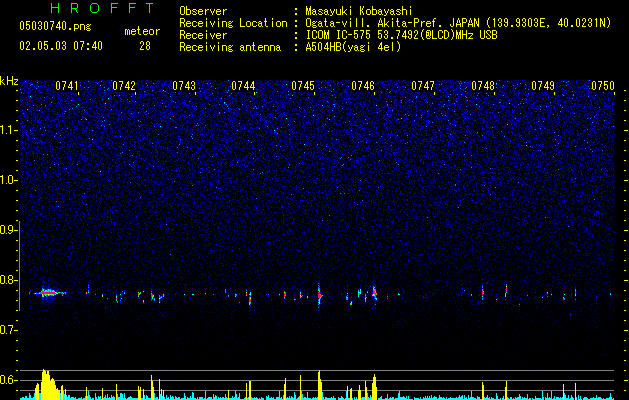The width and height of the screenshot is (629, 400).
Task: Click the HROFFT title text
Action: (x=102, y=8)
